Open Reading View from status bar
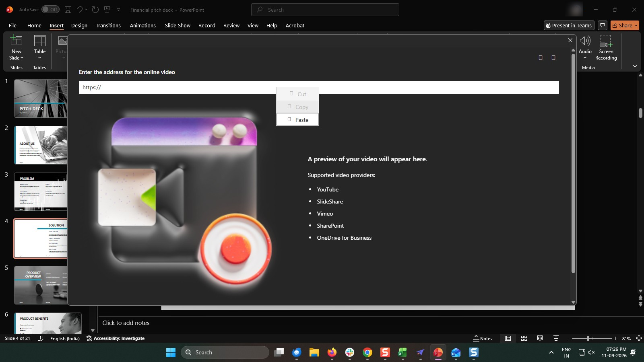644x362 pixels. (x=540, y=338)
